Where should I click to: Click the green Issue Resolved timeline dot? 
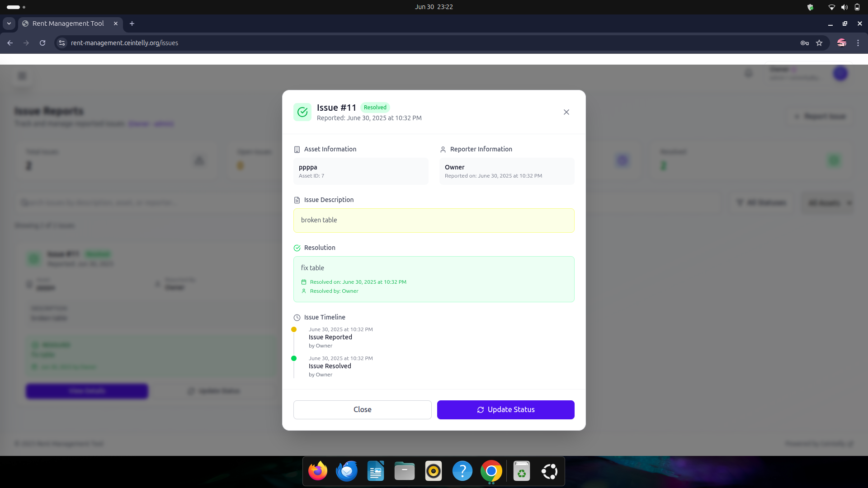coord(294,358)
